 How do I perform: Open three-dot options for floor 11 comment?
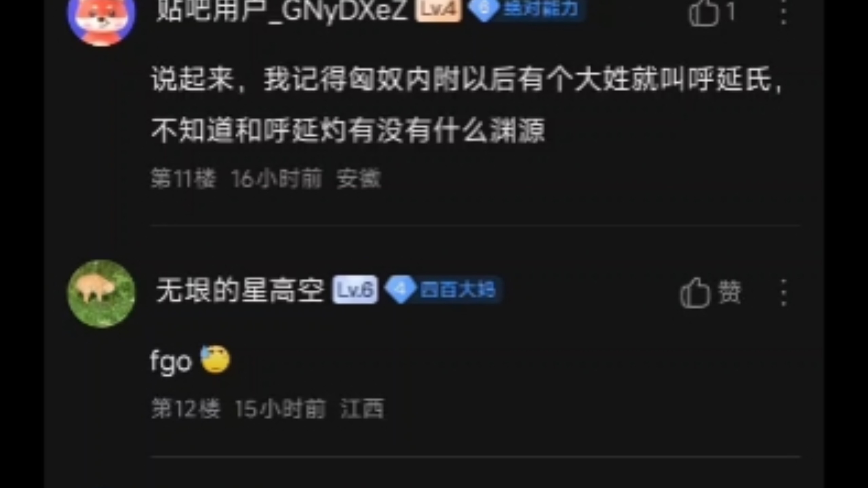pyautogui.click(x=783, y=12)
